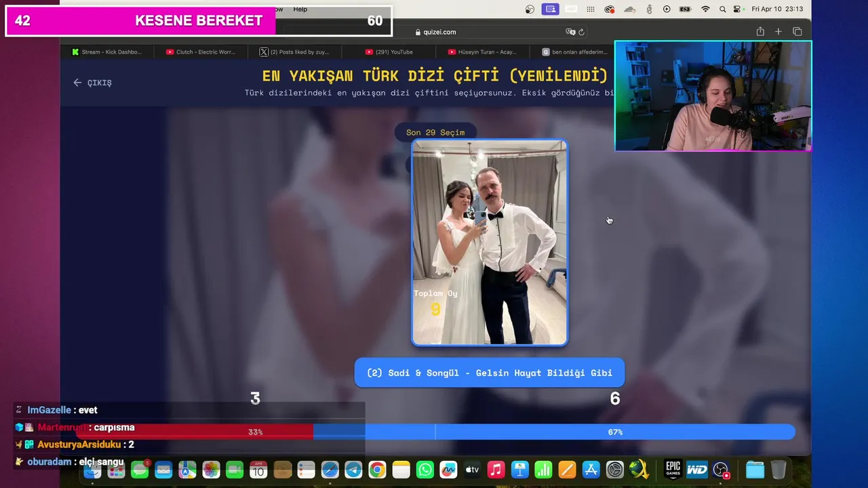Click the battery status icon
The height and width of the screenshot is (488, 868).
pos(685,9)
